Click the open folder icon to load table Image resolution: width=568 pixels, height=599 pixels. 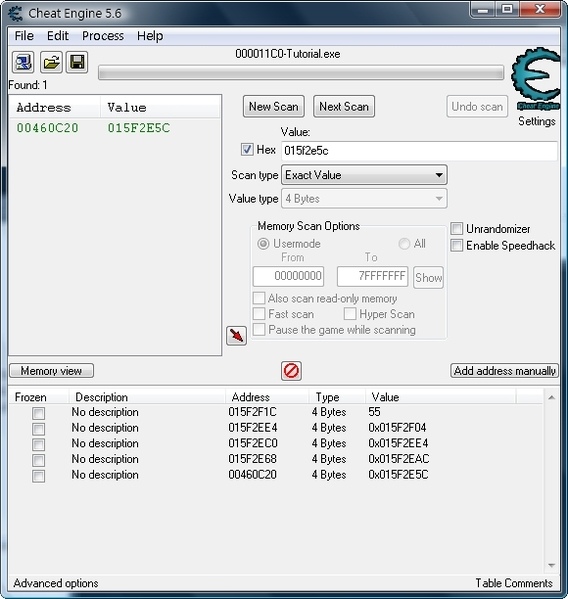tap(51, 62)
